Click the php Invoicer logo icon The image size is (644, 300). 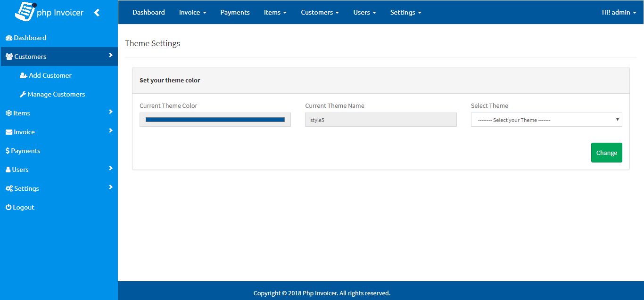coord(25,11)
